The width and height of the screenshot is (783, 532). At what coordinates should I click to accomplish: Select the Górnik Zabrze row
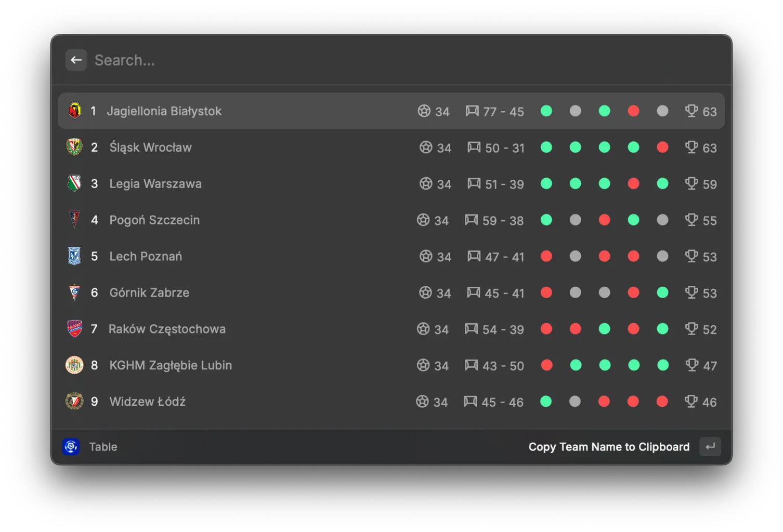(391, 292)
